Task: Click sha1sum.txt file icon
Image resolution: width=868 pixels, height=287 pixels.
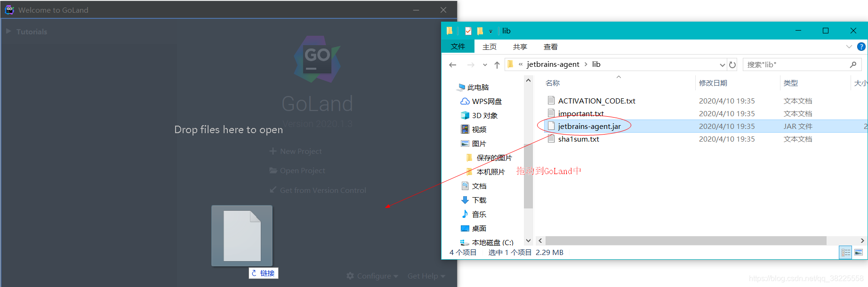Action: pyautogui.click(x=551, y=138)
